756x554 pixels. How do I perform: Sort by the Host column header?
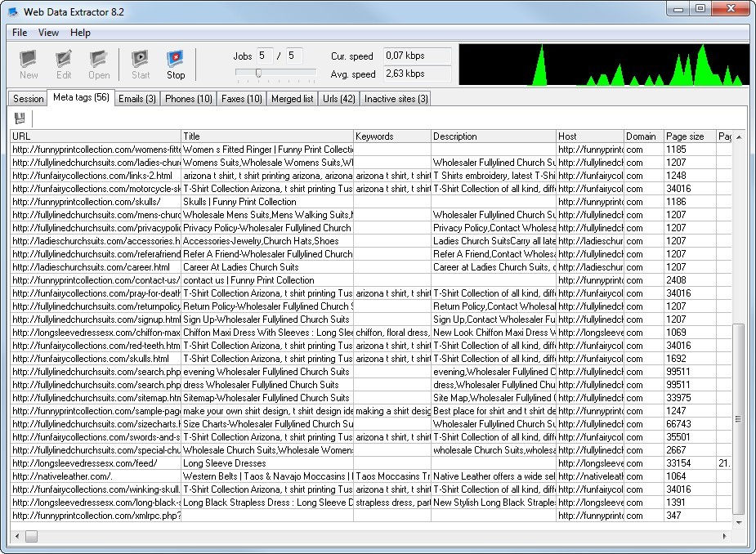pos(589,136)
